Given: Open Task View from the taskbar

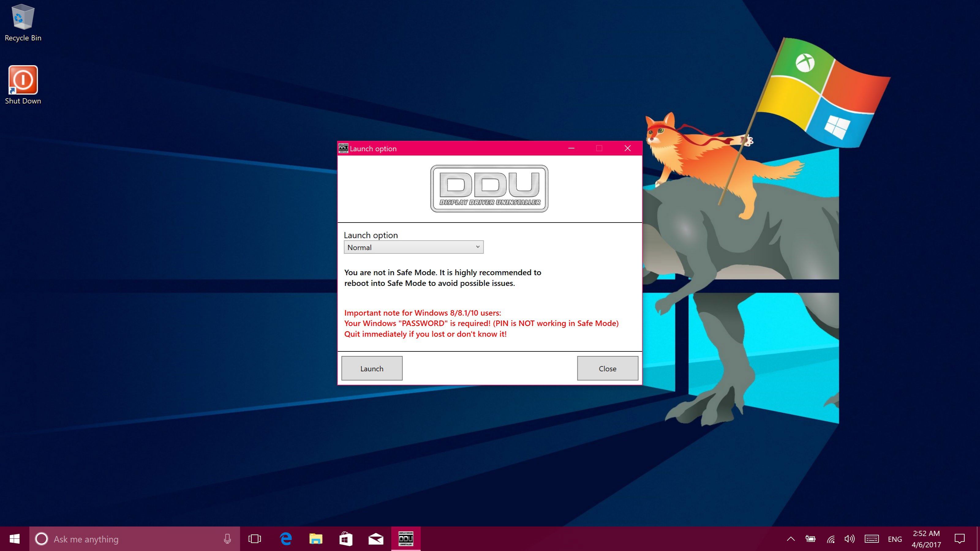Looking at the screenshot, I should (255, 539).
